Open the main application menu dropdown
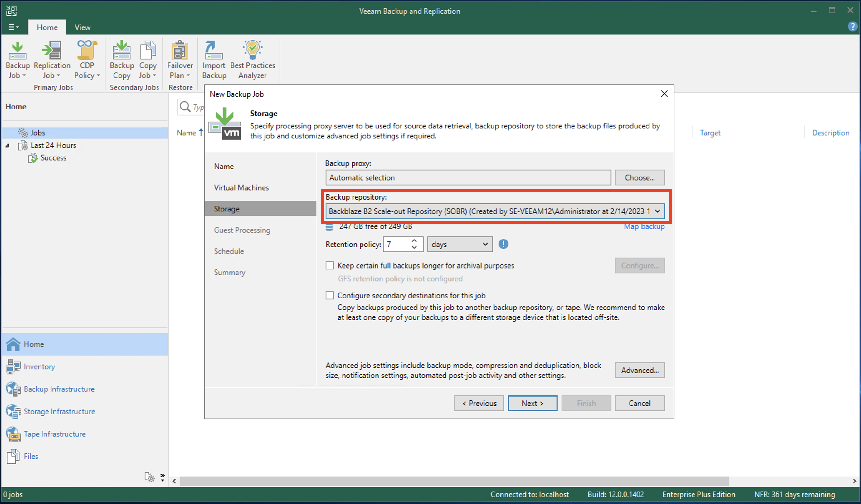 [x=13, y=27]
